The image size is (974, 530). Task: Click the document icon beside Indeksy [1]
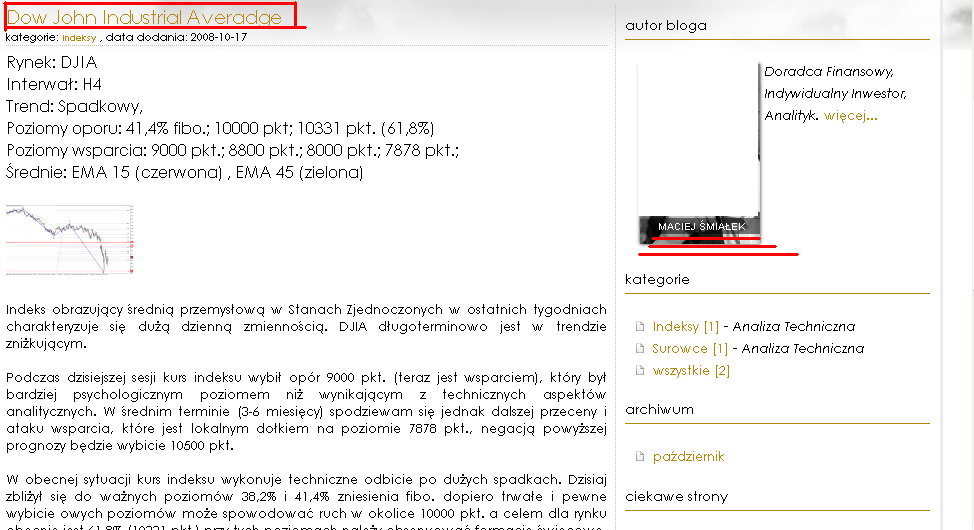(640, 326)
